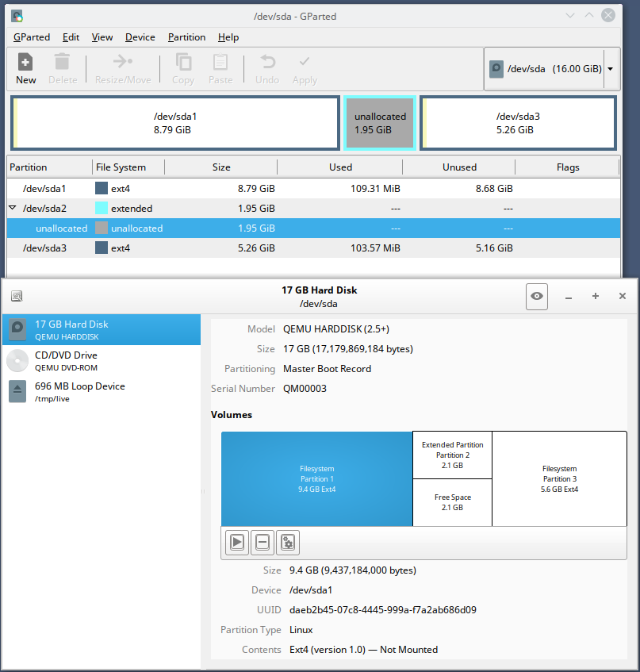The height and width of the screenshot is (672, 640).
Task: Mount the selected partition with play button
Action: (237, 543)
